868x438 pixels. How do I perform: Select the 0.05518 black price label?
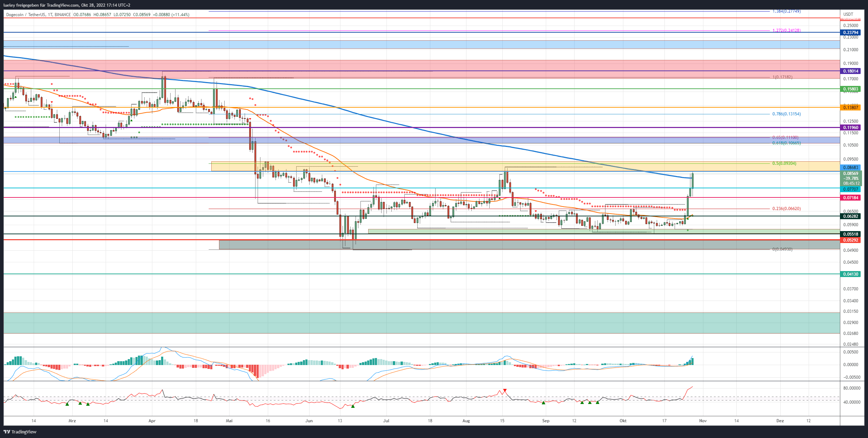851,234
